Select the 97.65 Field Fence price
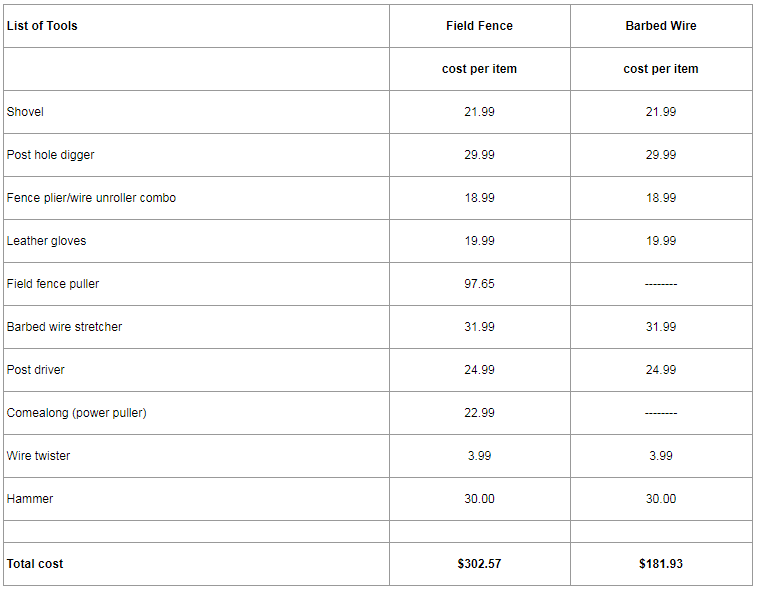This screenshot has width=759, height=592. (479, 284)
